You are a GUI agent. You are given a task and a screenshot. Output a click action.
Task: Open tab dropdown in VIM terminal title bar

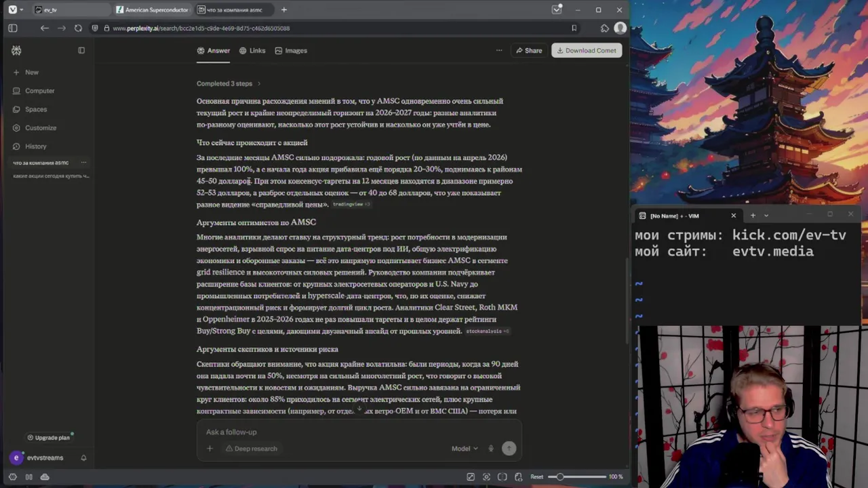pos(766,216)
